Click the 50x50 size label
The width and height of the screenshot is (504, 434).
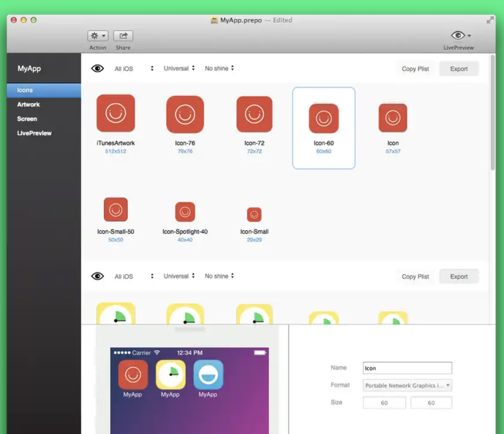[116, 240]
